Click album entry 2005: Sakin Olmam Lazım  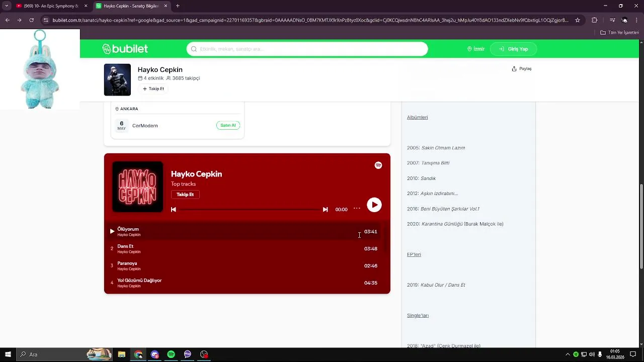tap(436, 148)
